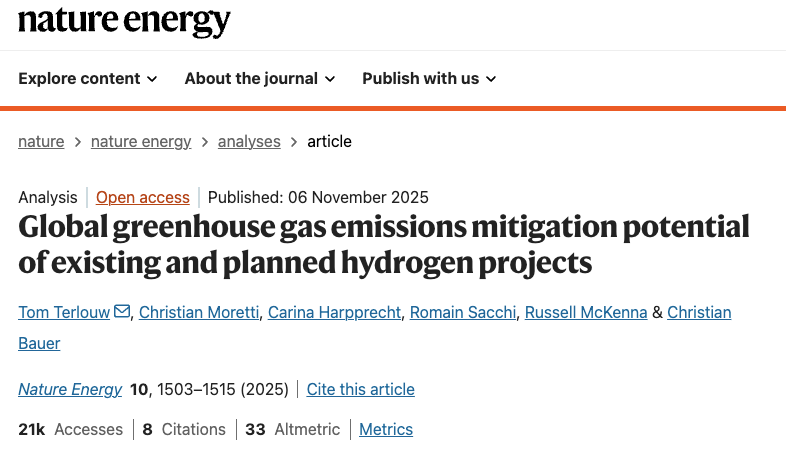Viewport: 786px width, 463px height.
Task: Select author Christian Moretti
Action: (199, 312)
